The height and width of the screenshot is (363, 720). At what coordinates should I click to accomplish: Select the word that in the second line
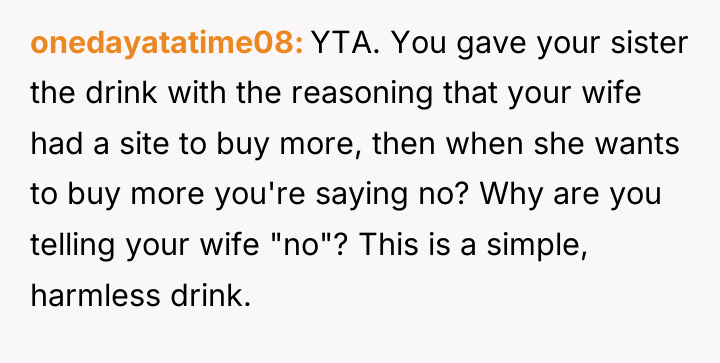click(x=470, y=93)
